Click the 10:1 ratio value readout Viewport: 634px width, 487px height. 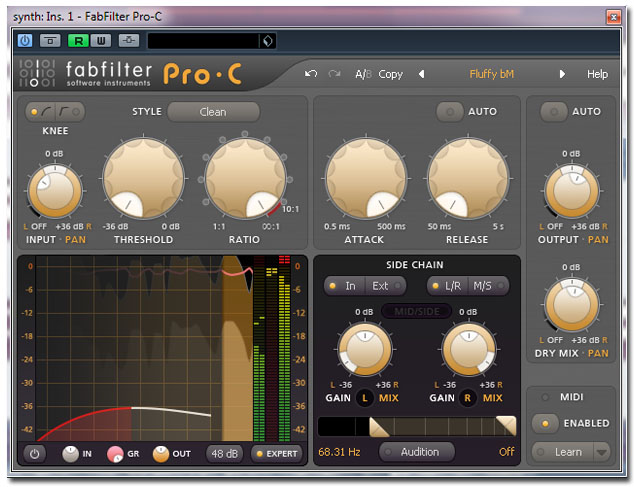[x=290, y=209]
